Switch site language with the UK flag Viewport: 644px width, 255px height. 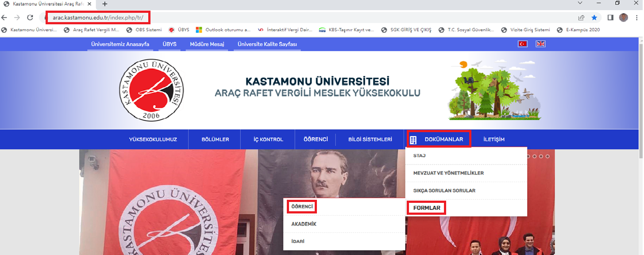(540, 44)
